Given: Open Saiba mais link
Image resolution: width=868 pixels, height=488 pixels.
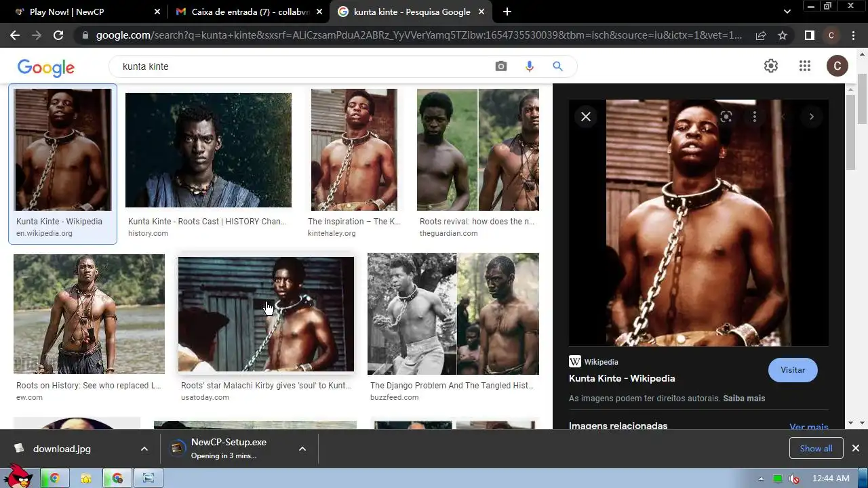Looking at the screenshot, I should tap(744, 399).
